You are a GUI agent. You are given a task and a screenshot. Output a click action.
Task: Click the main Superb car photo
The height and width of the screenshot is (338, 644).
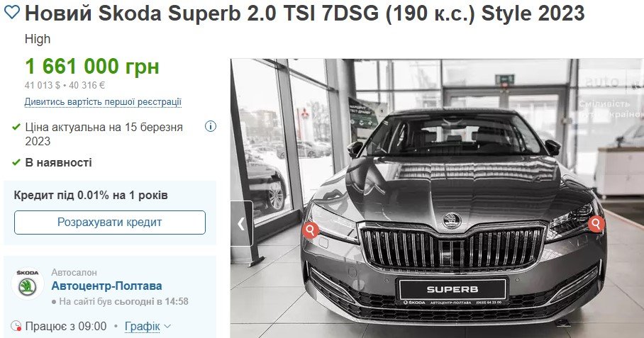[437, 198]
